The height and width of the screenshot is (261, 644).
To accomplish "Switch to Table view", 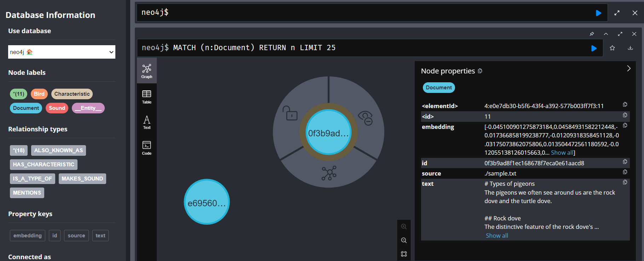I will point(147,97).
